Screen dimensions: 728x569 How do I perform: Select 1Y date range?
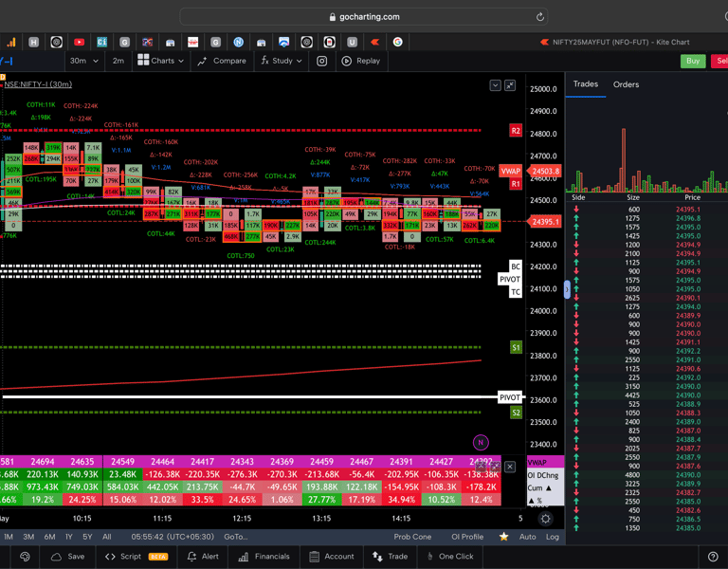69,537
